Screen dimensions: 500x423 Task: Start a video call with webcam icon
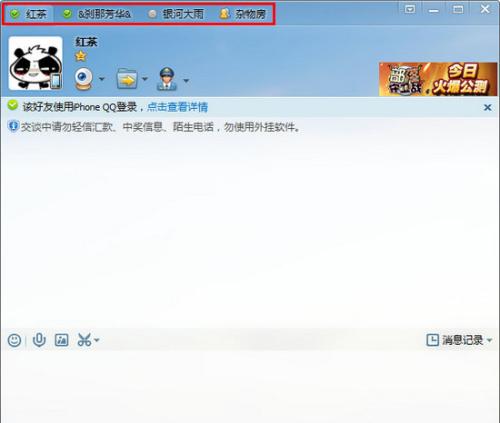[83, 79]
